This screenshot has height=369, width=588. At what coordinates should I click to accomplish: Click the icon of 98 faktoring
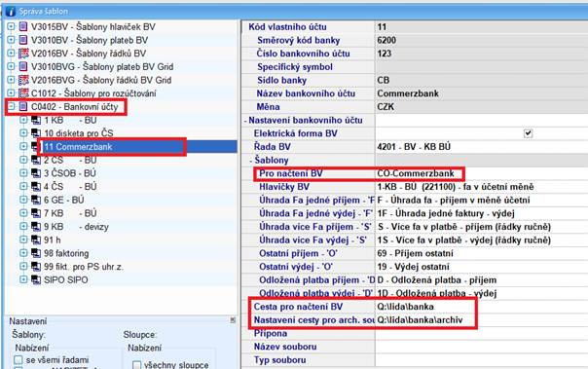(x=36, y=253)
